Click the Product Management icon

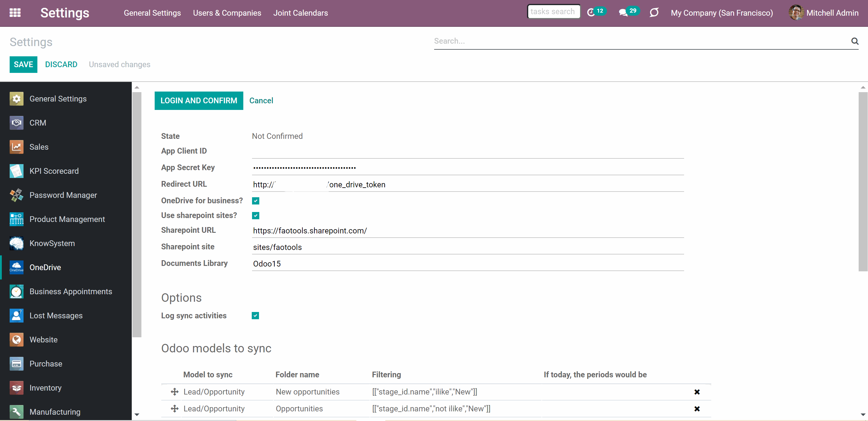point(17,219)
